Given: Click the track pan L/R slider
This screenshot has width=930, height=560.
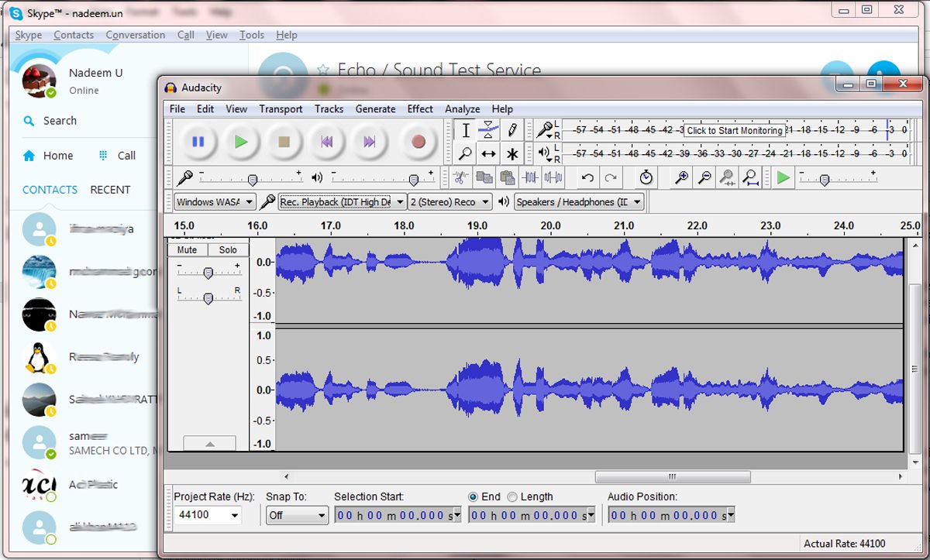Looking at the screenshot, I should coord(208,298).
